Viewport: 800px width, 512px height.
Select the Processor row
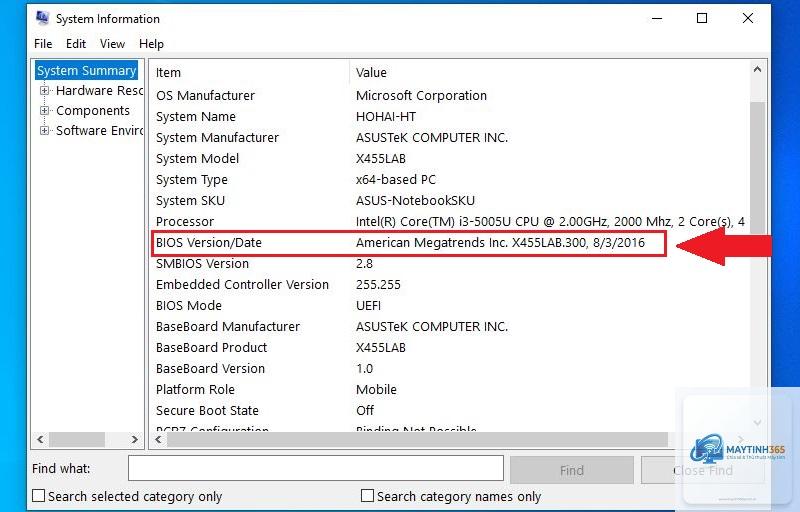pos(450,221)
